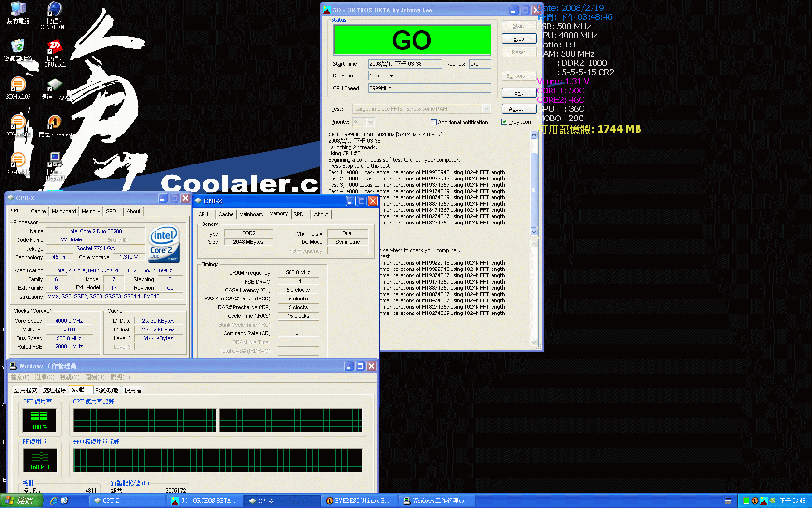812x508 pixels.
Task: Click the green GO status indicator
Action: (412, 40)
